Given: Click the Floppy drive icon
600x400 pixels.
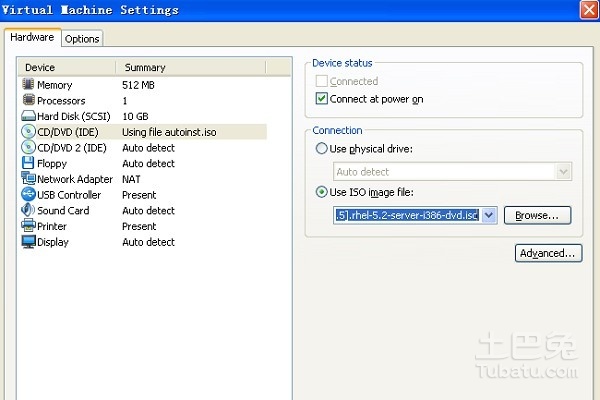Looking at the screenshot, I should 28,163.
